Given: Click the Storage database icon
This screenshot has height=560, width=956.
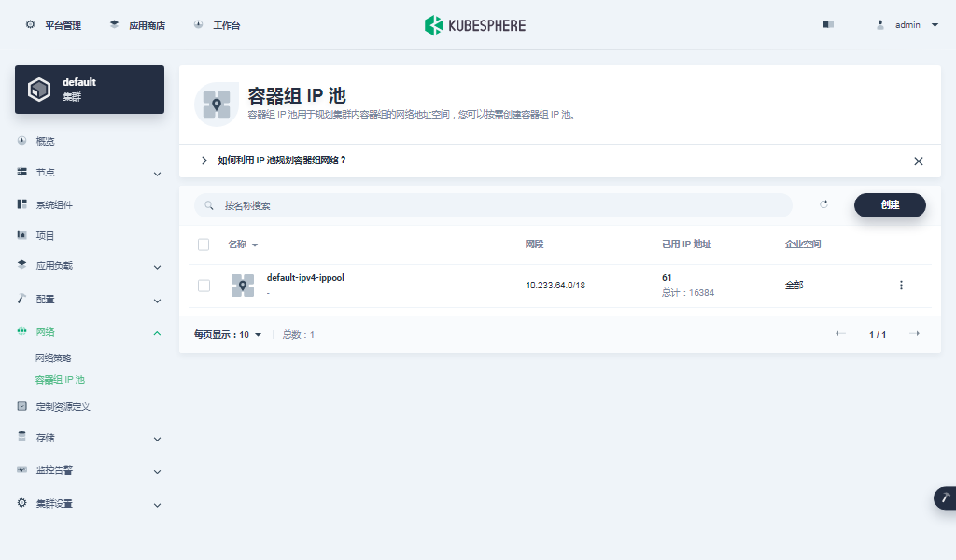Looking at the screenshot, I should click(x=22, y=436).
